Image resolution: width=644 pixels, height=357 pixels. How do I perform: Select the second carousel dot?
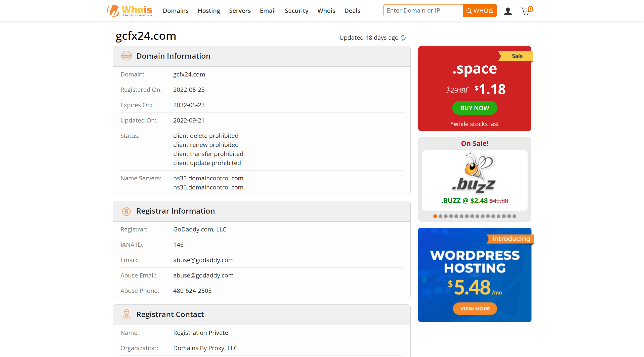point(440,216)
